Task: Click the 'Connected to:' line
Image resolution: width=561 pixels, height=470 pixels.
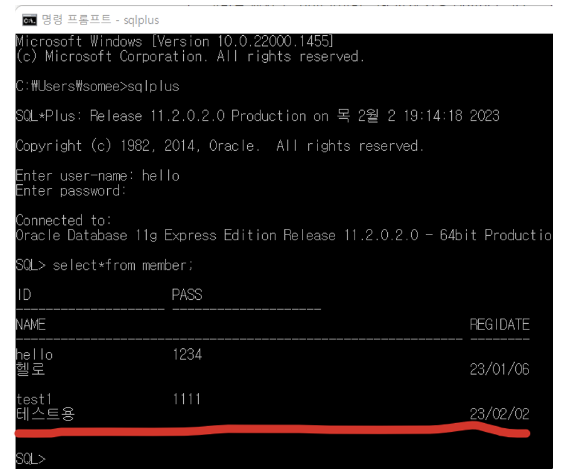Action: tap(64, 220)
